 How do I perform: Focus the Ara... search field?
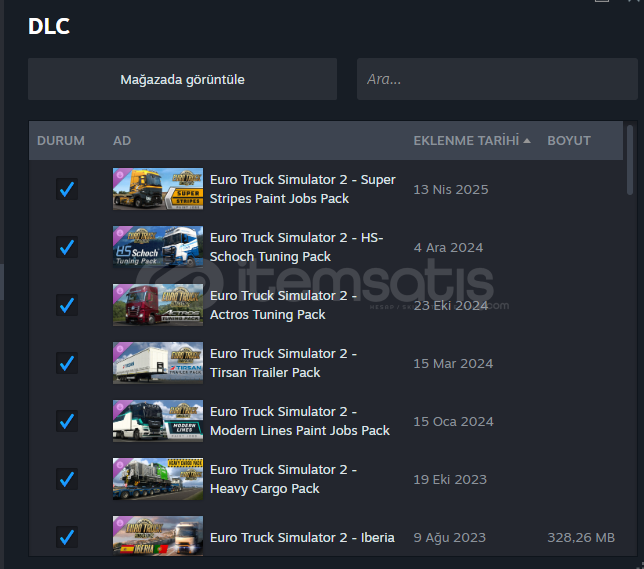497,79
